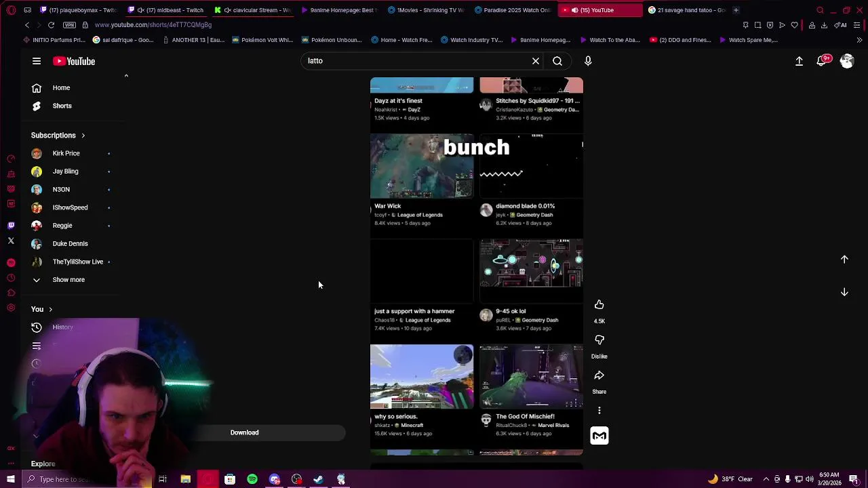Open Jay Bling subscription
Screen dimensions: 868x488
66,171
